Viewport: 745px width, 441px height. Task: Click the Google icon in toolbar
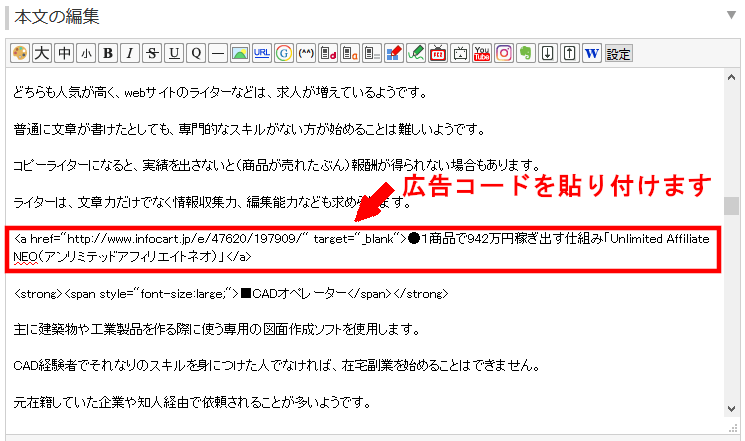point(284,53)
